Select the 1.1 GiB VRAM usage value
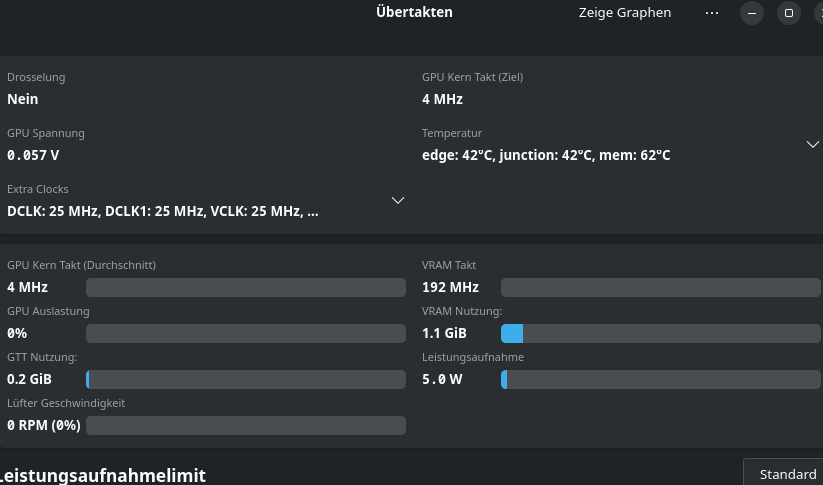 [444, 333]
